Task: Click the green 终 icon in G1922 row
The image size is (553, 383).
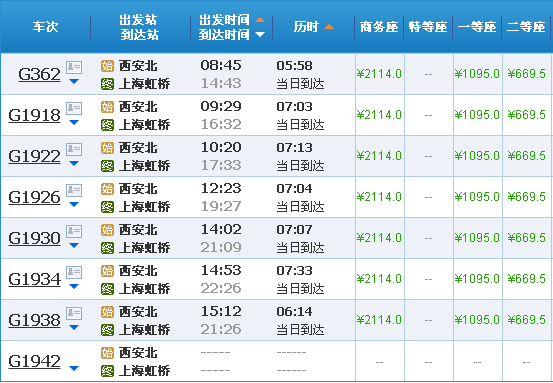Action: coord(107,166)
